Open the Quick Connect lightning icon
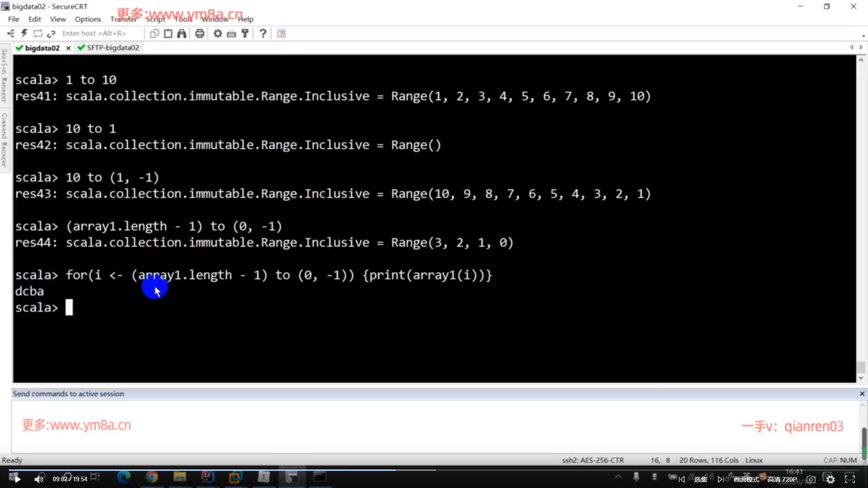This screenshot has height=488, width=868. pyautogui.click(x=24, y=33)
